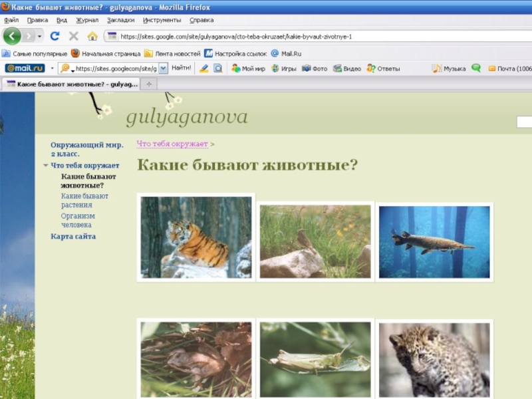532x399 pixels.
Task: Click the highlighter pencil toolbar icon
Action: 204,68
